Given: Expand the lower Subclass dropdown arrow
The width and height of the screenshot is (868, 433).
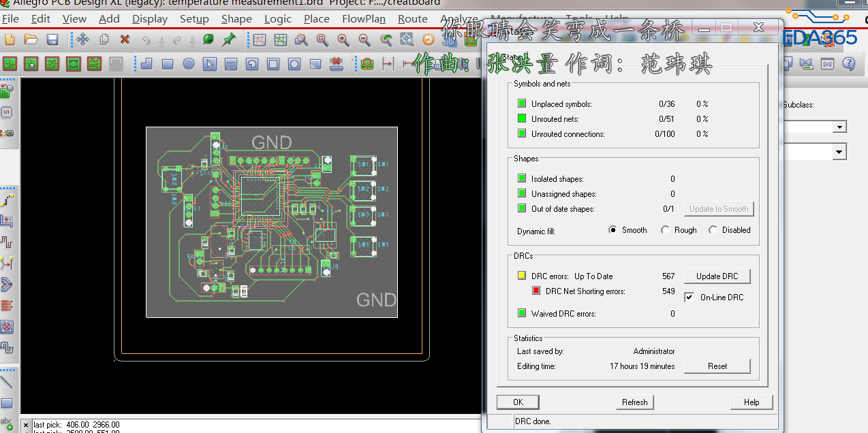Looking at the screenshot, I should point(840,152).
